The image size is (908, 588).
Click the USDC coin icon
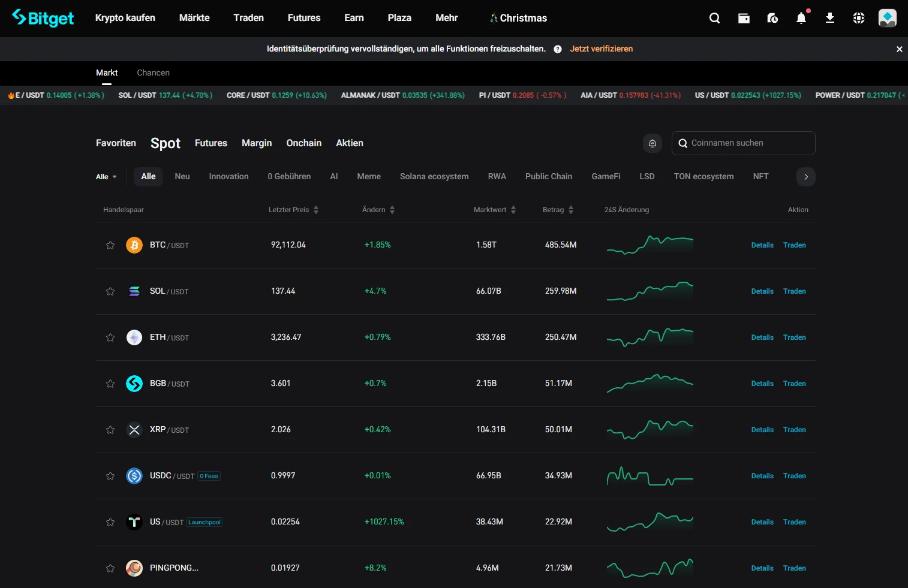pyautogui.click(x=134, y=476)
